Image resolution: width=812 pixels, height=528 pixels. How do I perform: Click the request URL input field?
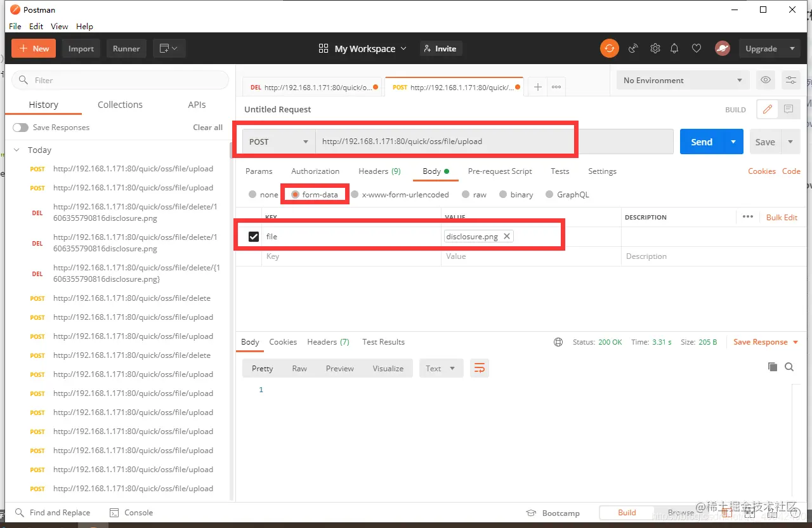tap(494, 142)
